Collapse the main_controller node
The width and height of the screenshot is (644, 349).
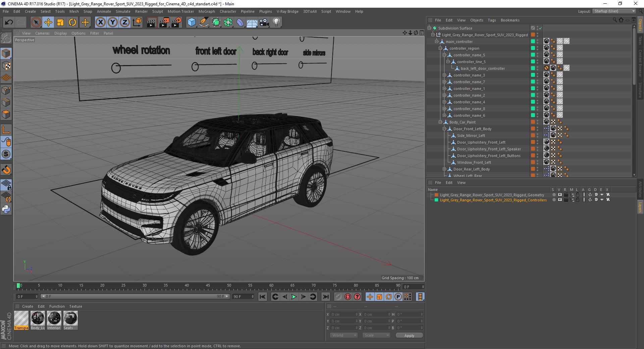437,42
